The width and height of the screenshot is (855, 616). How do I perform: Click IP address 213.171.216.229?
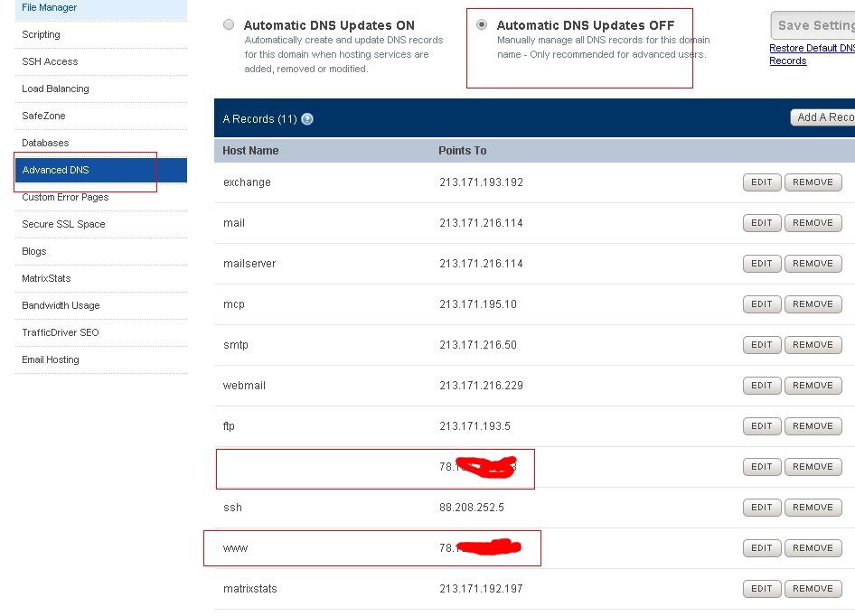point(481,386)
